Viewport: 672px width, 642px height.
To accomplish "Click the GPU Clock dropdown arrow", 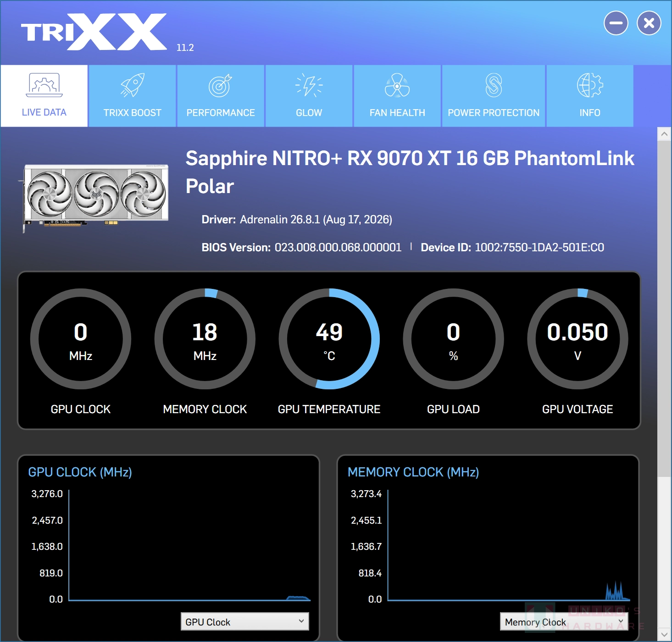I will click(x=301, y=621).
